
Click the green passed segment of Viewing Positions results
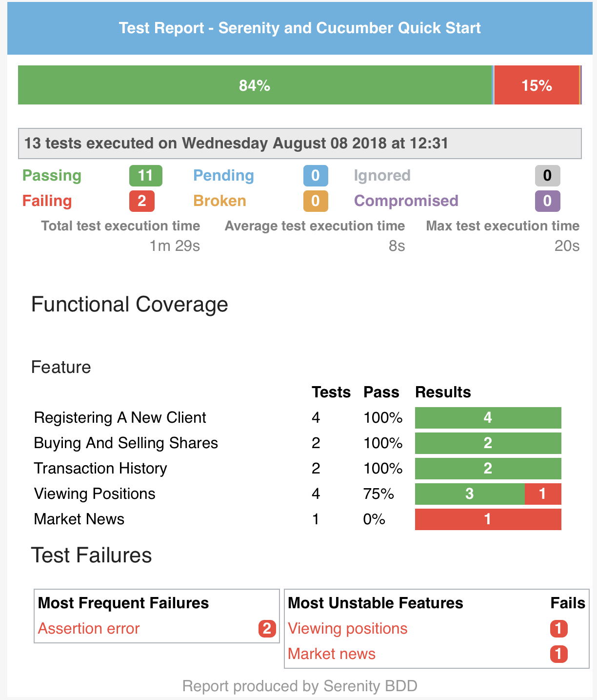469,494
